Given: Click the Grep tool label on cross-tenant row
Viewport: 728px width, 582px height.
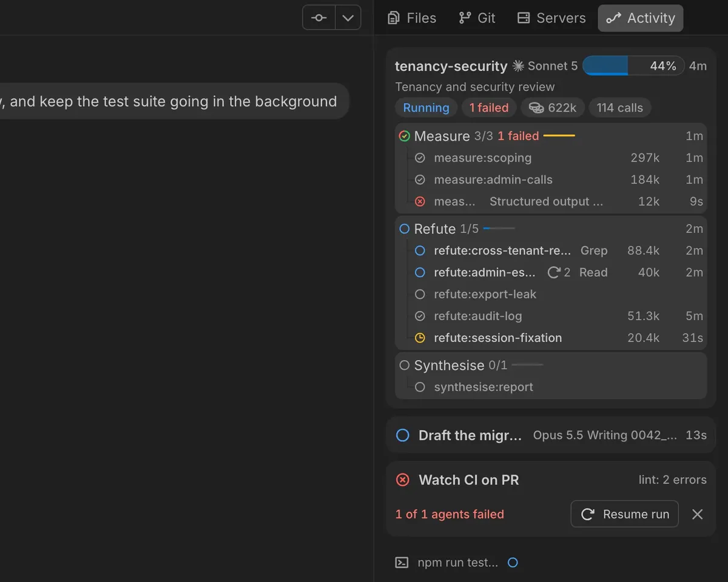Looking at the screenshot, I should point(594,250).
